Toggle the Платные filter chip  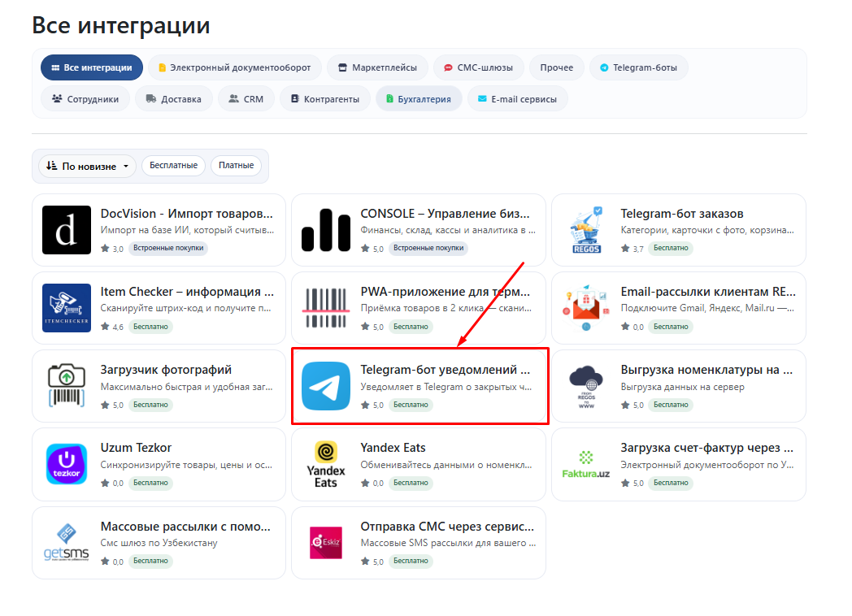236,166
